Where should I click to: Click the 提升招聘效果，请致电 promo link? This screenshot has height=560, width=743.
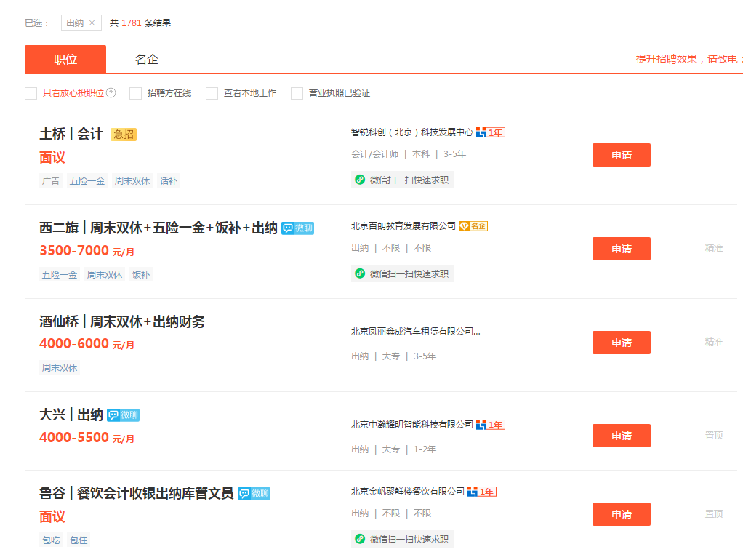click(x=688, y=59)
